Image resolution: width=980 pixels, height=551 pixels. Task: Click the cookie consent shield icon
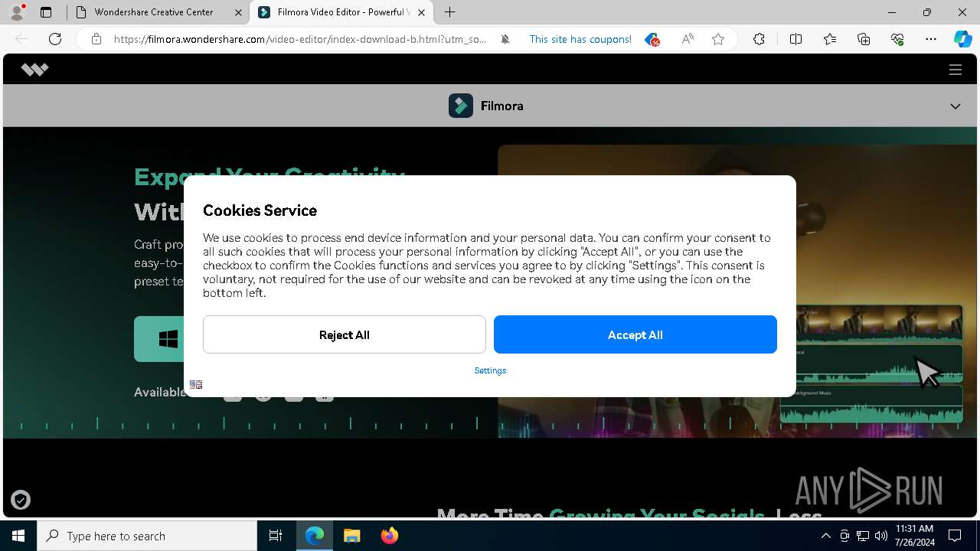coord(21,500)
